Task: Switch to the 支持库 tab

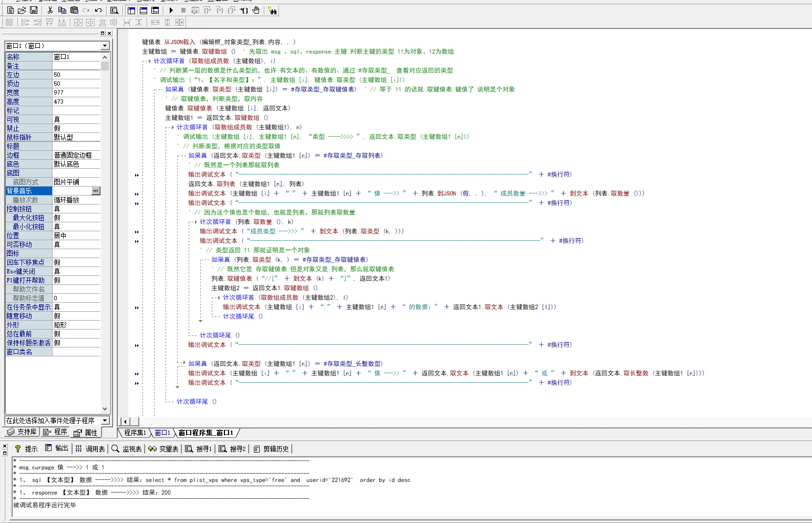Action: (x=22, y=432)
